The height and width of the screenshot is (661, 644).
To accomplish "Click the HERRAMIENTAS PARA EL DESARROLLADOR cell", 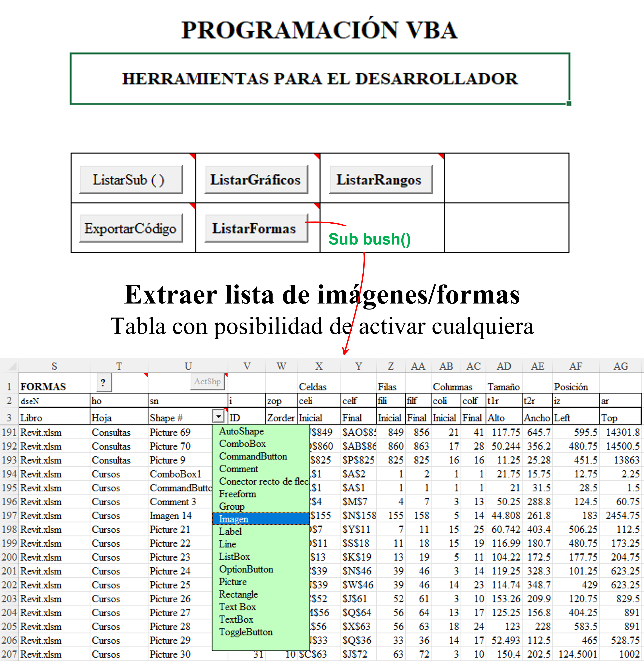I will tap(320, 79).
